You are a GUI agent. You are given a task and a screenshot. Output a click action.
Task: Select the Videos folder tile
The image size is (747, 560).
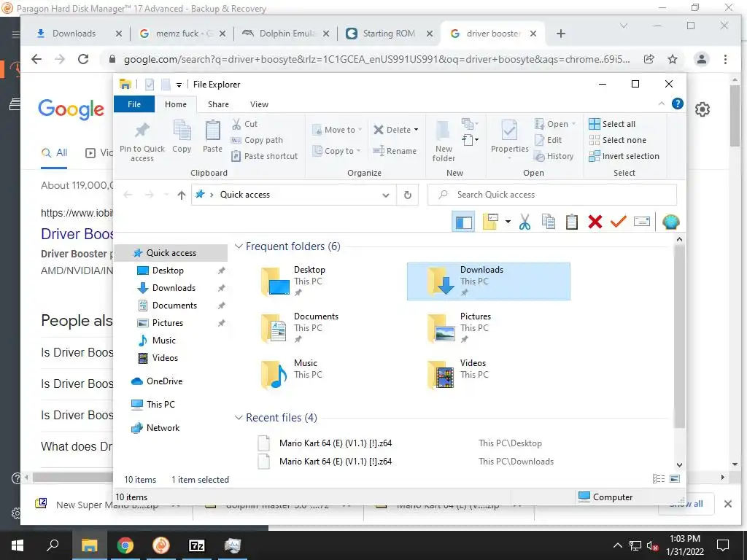pyautogui.click(x=488, y=375)
